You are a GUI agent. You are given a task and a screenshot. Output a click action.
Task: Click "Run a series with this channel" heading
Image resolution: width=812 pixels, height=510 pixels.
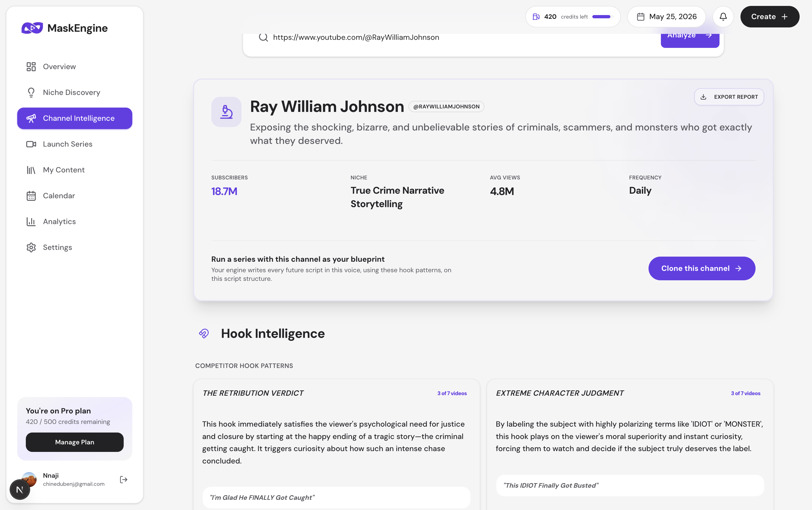pyautogui.click(x=298, y=259)
